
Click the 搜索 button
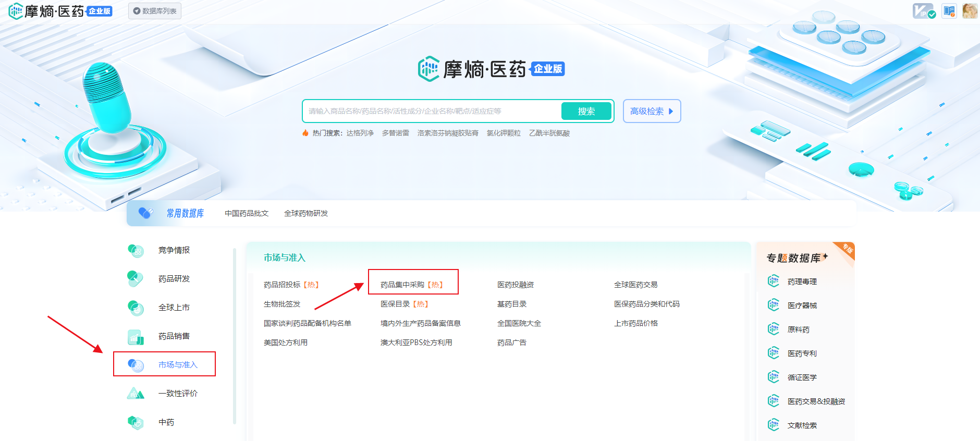click(586, 111)
